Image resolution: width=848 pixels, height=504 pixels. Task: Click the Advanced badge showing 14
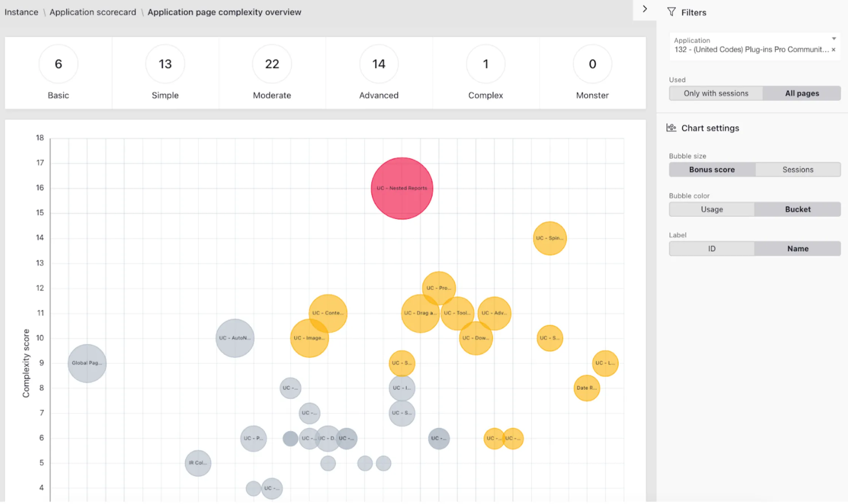(x=379, y=64)
